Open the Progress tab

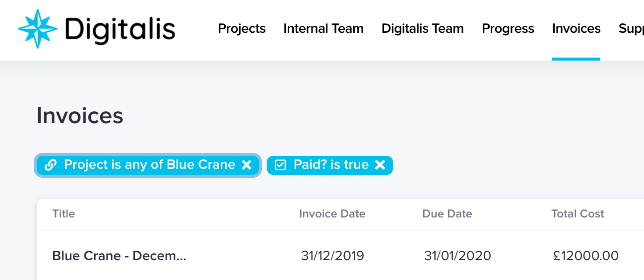[508, 29]
